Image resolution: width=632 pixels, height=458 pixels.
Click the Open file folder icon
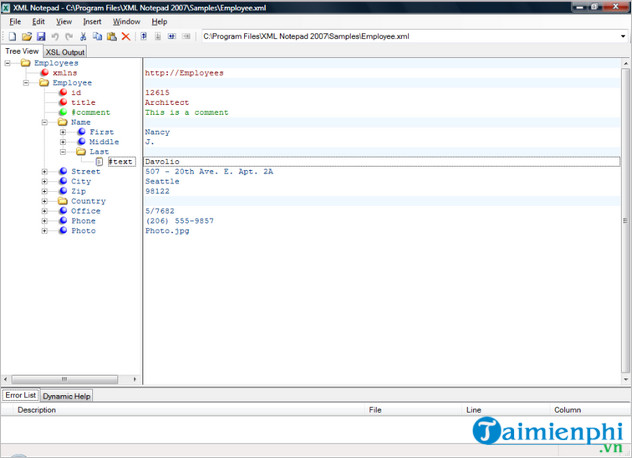[26, 37]
